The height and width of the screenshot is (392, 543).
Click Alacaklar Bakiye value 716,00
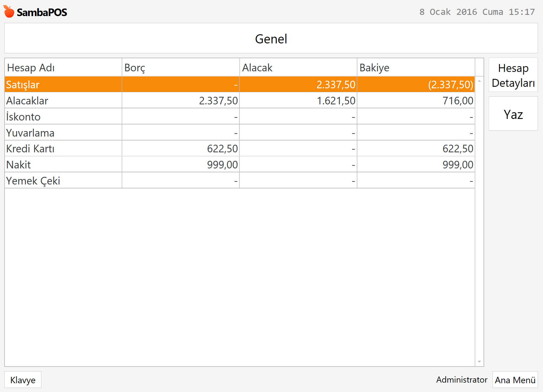pyautogui.click(x=458, y=101)
